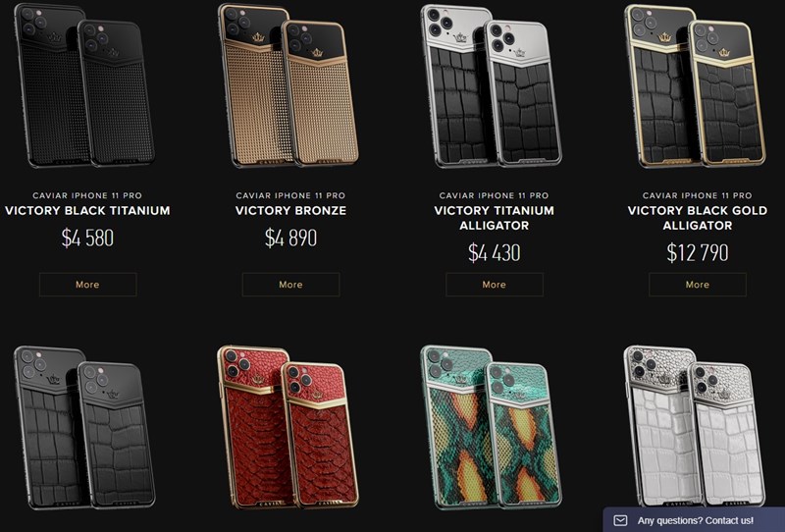Open More for Victory Black Gold Alligator
The image size is (785, 532).
coord(698,285)
